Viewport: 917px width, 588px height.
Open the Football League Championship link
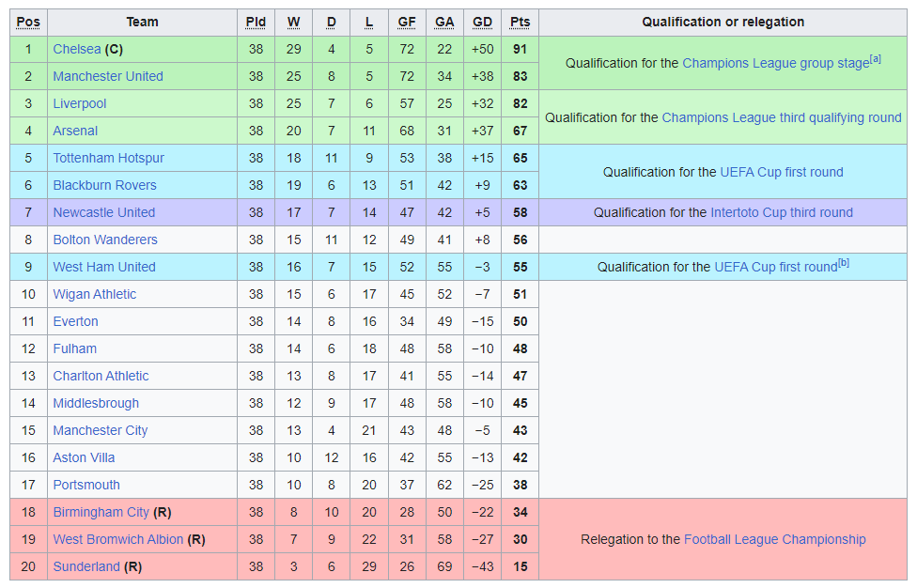click(775, 539)
